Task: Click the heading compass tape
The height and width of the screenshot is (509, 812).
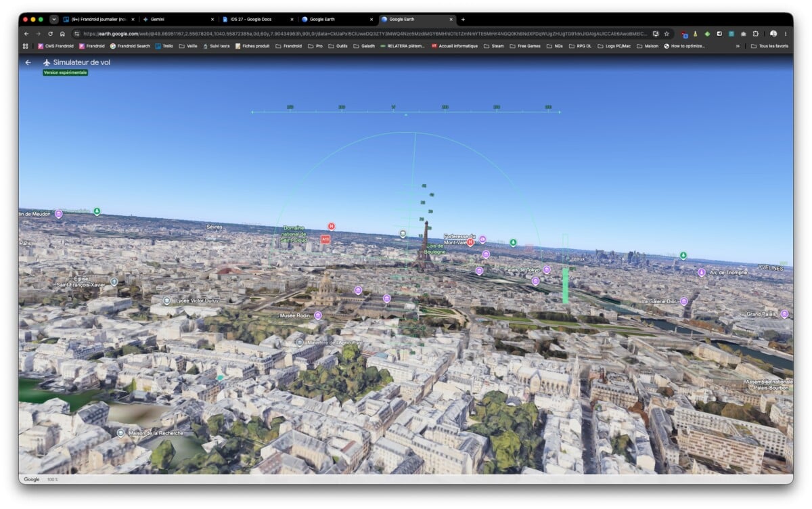Action: tap(406, 110)
